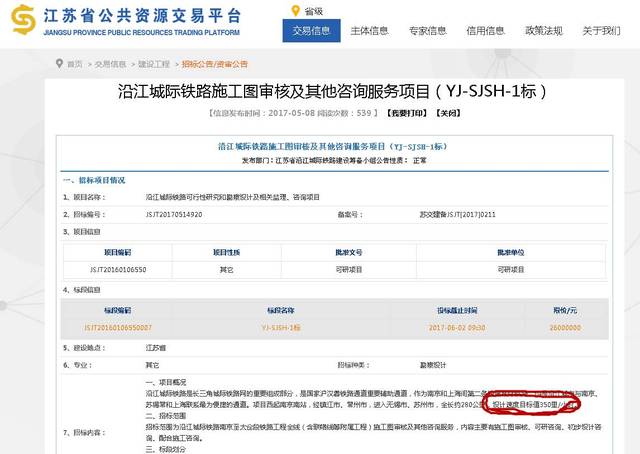Open the 政策法规 menu item
The image size is (640, 454).
click(x=544, y=31)
